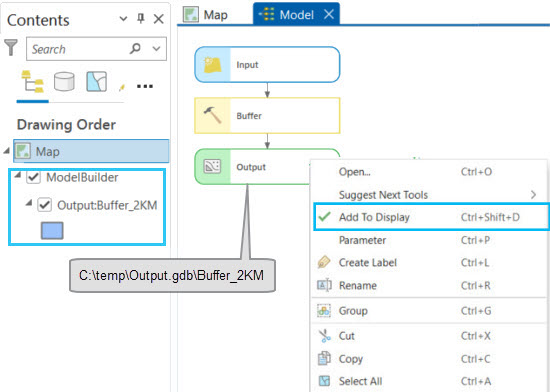Click the Map icon in Drawing Order
The width and height of the screenshot is (550, 392).
click(23, 151)
